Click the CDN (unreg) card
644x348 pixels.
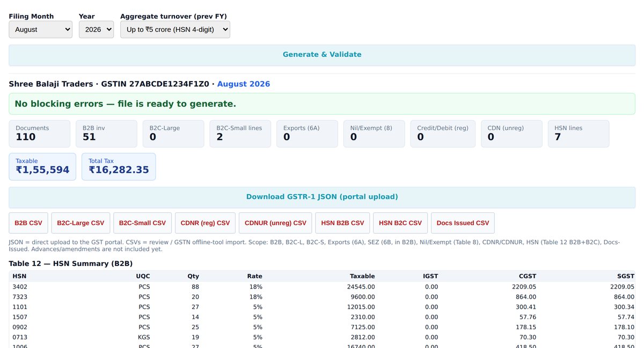[x=511, y=134]
